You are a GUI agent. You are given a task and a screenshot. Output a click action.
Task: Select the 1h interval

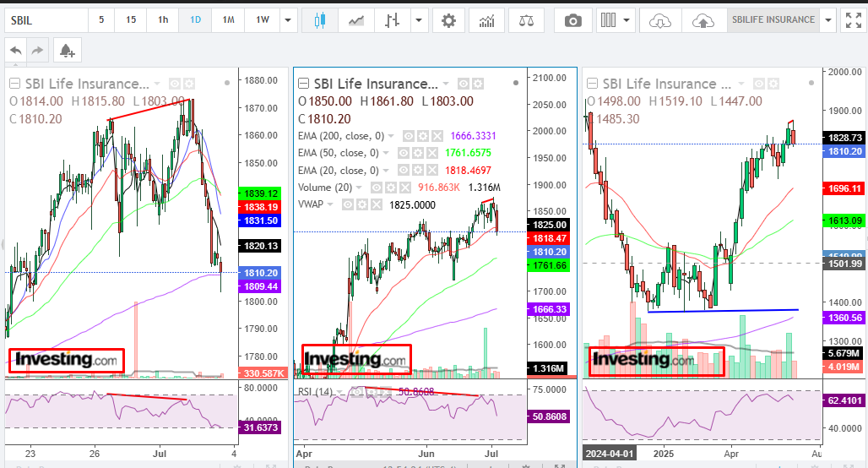pos(163,20)
